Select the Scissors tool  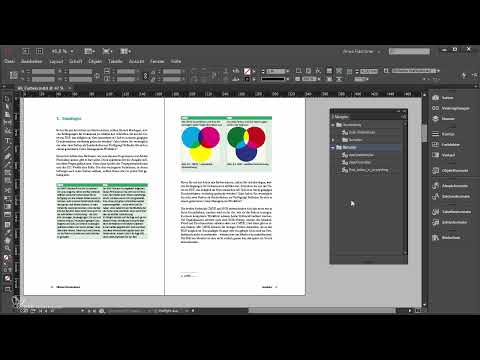[x=7, y=190]
